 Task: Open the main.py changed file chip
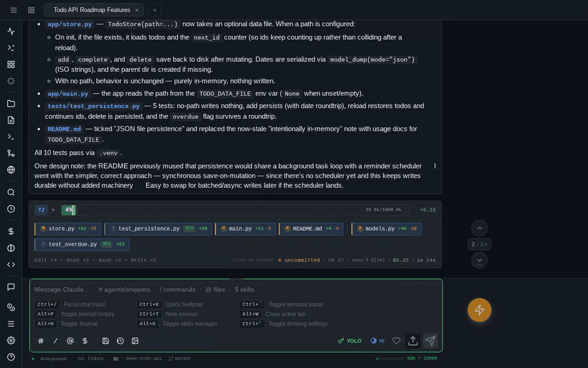[x=246, y=229]
